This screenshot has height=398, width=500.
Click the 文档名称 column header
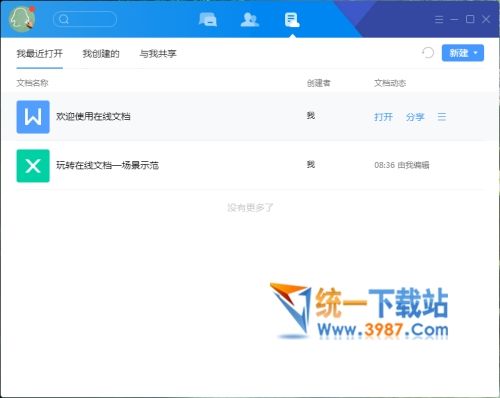(32, 83)
